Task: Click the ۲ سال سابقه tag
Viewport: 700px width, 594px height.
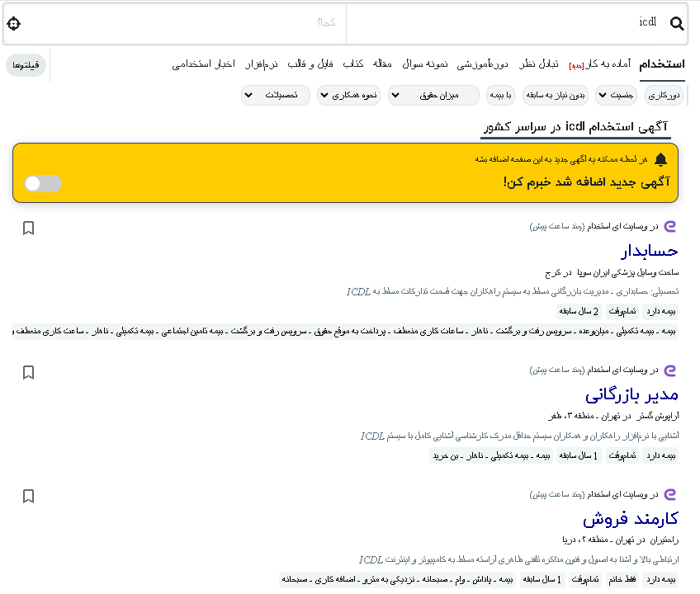Action: pyautogui.click(x=579, y=312)
